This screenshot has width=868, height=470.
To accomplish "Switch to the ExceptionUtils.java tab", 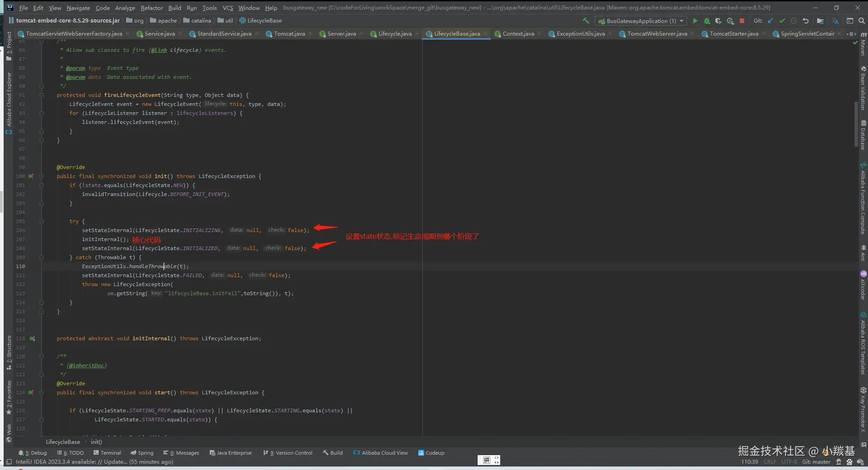I will pyautogui.click(x=580, y=34).
